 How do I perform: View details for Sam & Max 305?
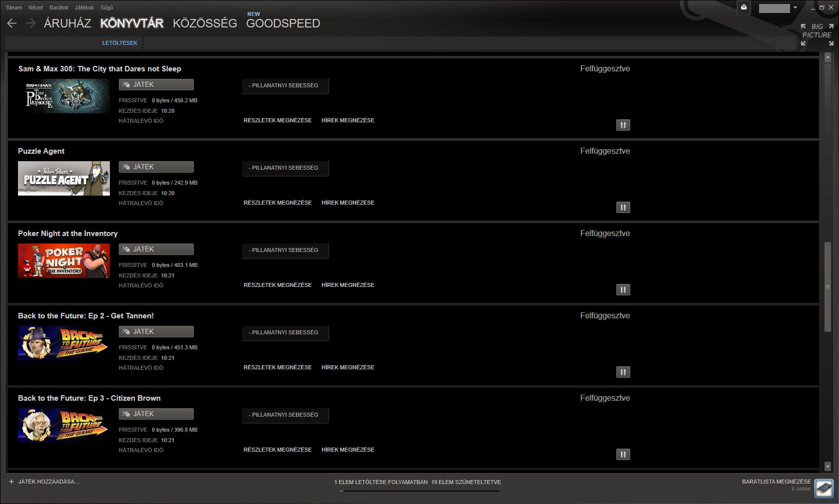pos(278,120)
